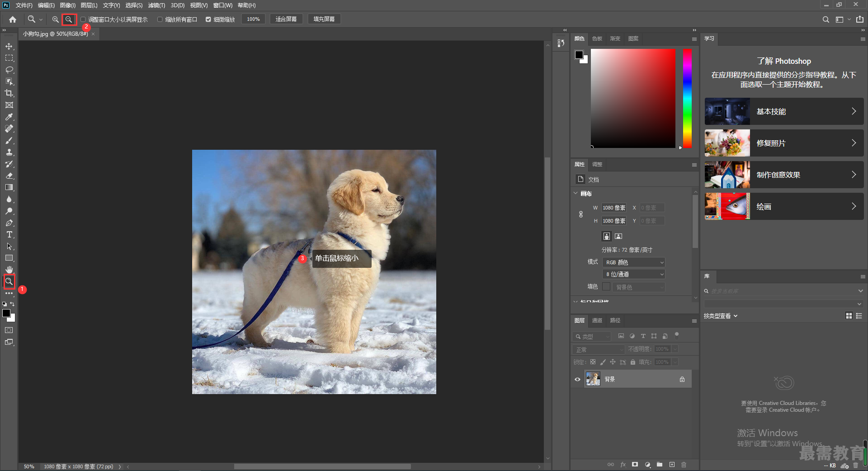Select the Gradient tool
The height and width of the screenshot is (471, 868).
(x=9, y=187)
